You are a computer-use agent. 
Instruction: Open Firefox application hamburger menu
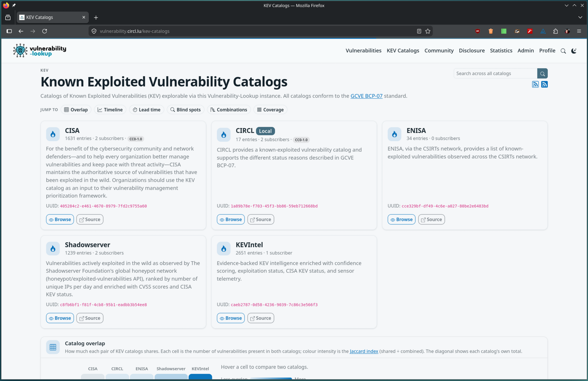click(x=579, y=31)
